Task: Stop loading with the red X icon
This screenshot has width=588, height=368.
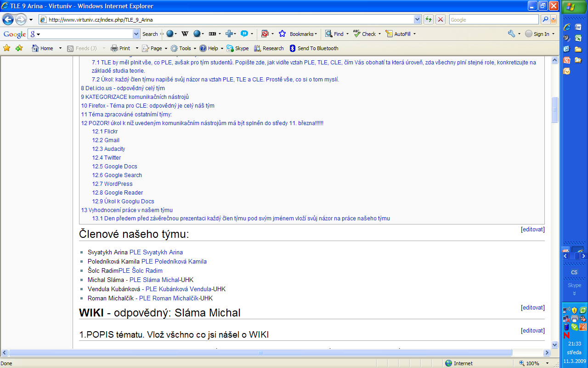Action: (x=441, y=19)
